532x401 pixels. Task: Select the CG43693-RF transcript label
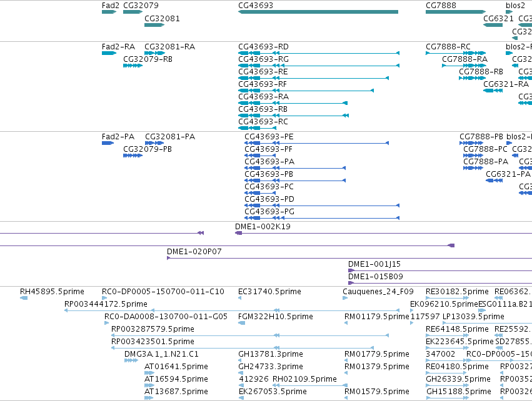(x=263, y=84)
